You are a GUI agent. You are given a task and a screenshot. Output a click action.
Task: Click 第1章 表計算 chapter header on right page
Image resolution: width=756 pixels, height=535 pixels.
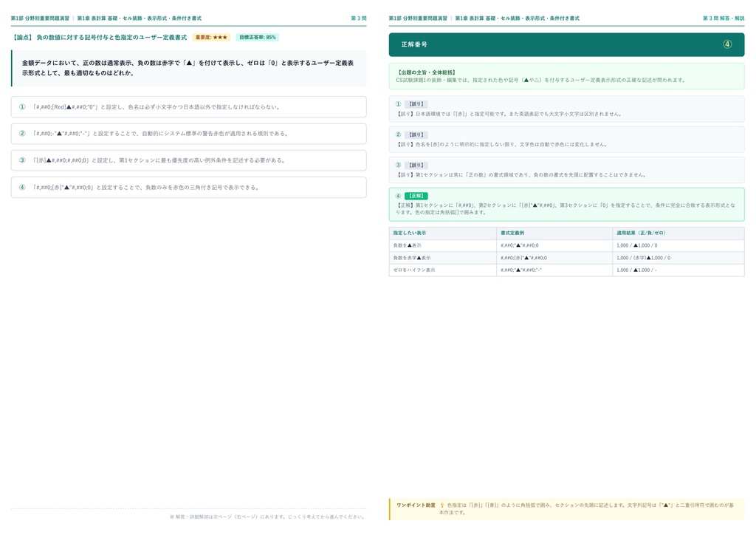coord(518,18)
